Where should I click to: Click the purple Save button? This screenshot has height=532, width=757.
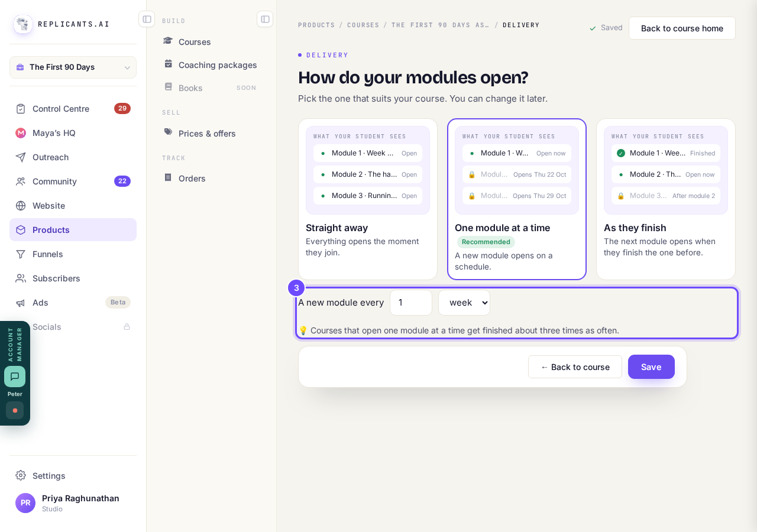pos(651,367)
